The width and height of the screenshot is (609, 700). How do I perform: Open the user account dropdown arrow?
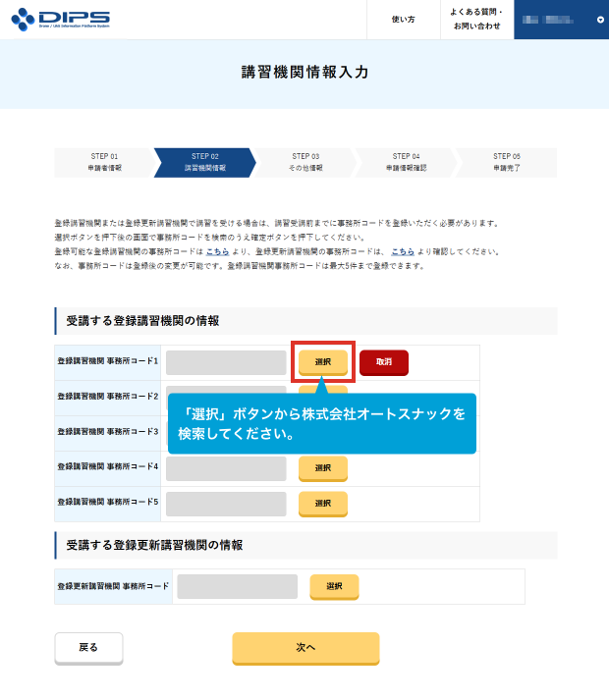tap(600, 20)
